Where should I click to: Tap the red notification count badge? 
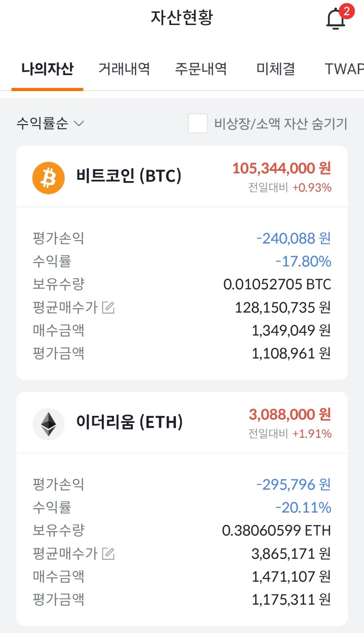point(346,11)
